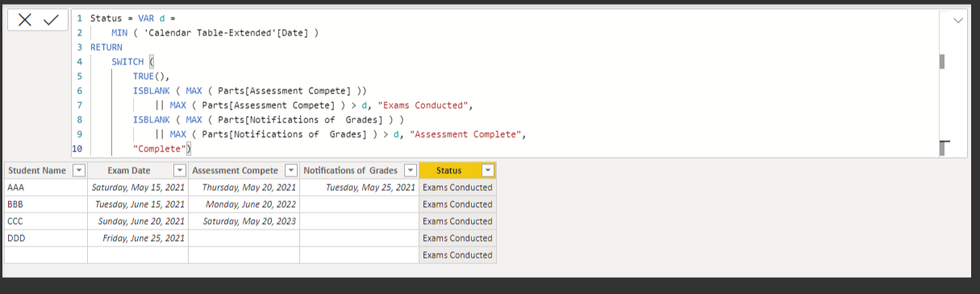Image resolution: width=980 pixels, height=294 pixels.
Task: Click "Assessment Complete" string in formula
Action: pos(466,135)
